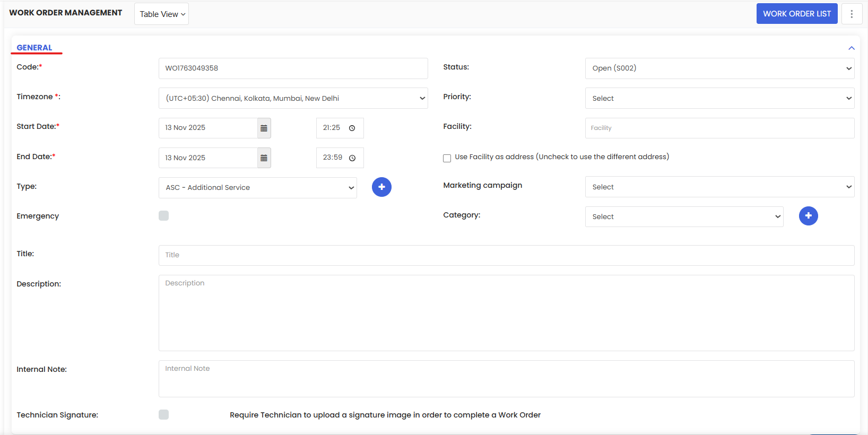Click the End Date field 13 Nov 2025

point(208,158)
